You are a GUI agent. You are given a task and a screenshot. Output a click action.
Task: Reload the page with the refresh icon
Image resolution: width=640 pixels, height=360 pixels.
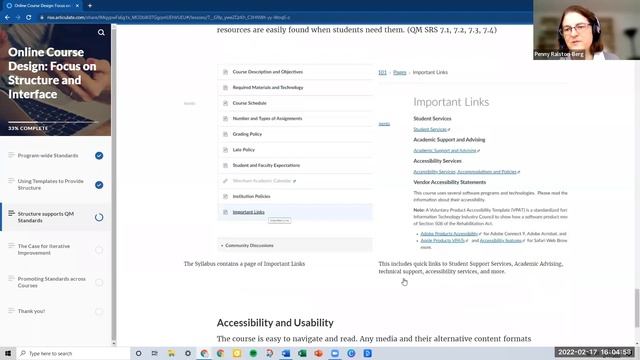(x=29, y=18)
